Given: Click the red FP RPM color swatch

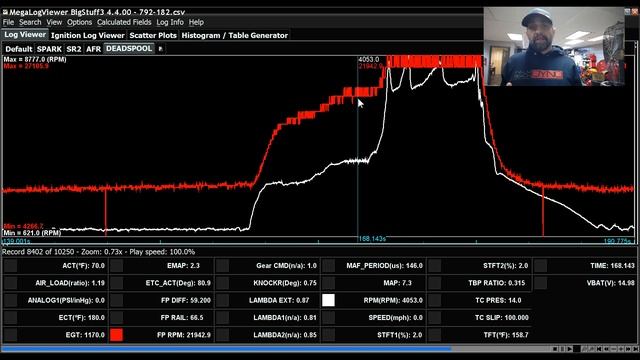Looking at the screenshot, I should pyautogui.click(x=117, y=335).
